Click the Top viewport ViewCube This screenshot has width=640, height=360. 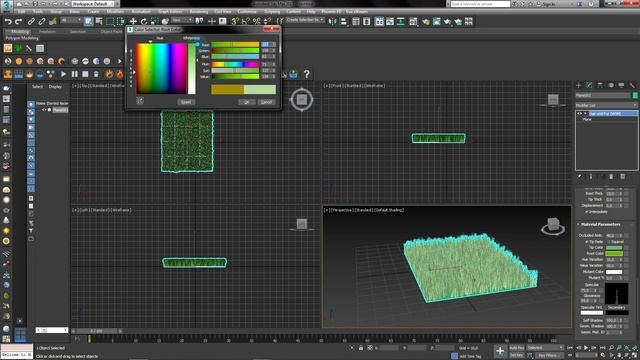pyautogui.click(x=302, y=99)
